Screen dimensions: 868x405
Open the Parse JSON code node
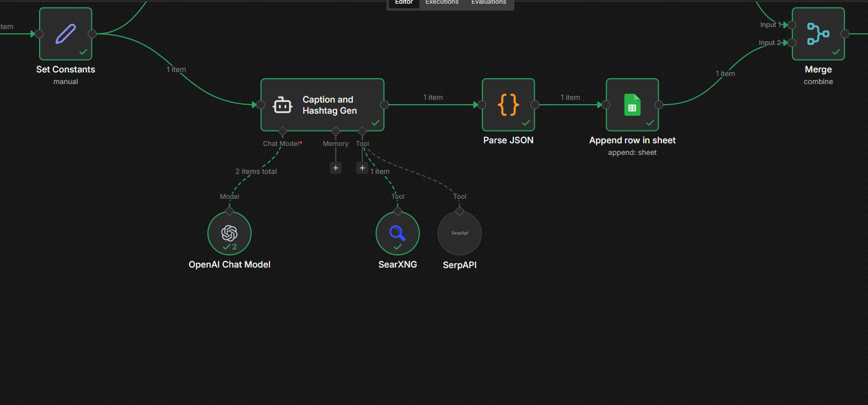(508, 105)
